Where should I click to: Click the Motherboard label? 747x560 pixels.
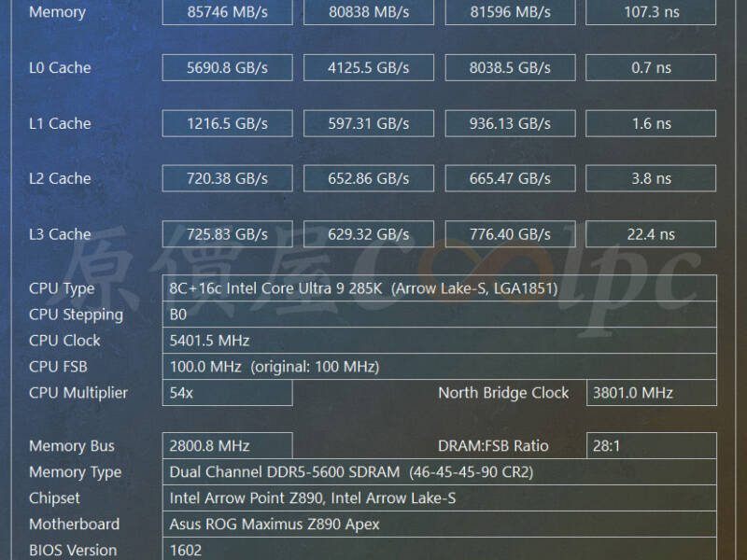click(75, 525)
